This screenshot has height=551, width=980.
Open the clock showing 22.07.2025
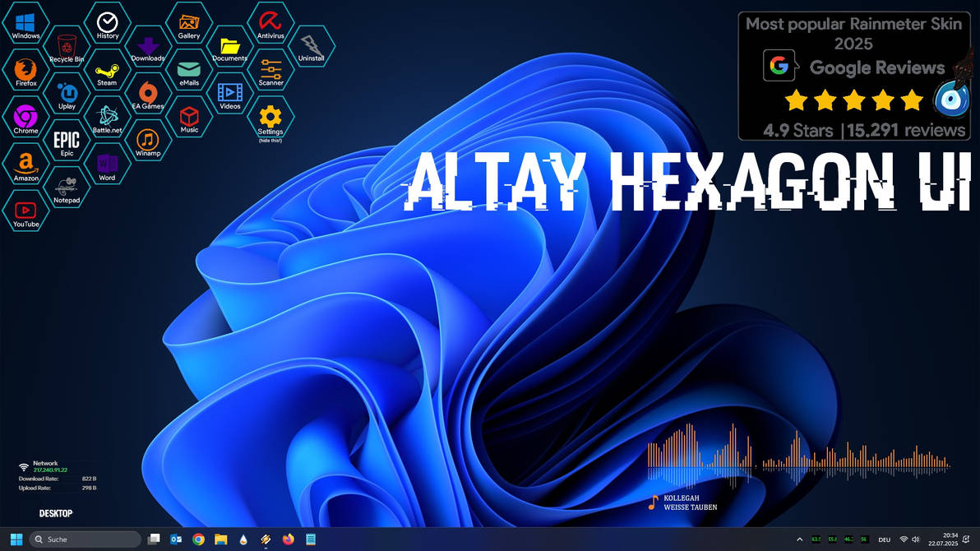coord(944,539)
